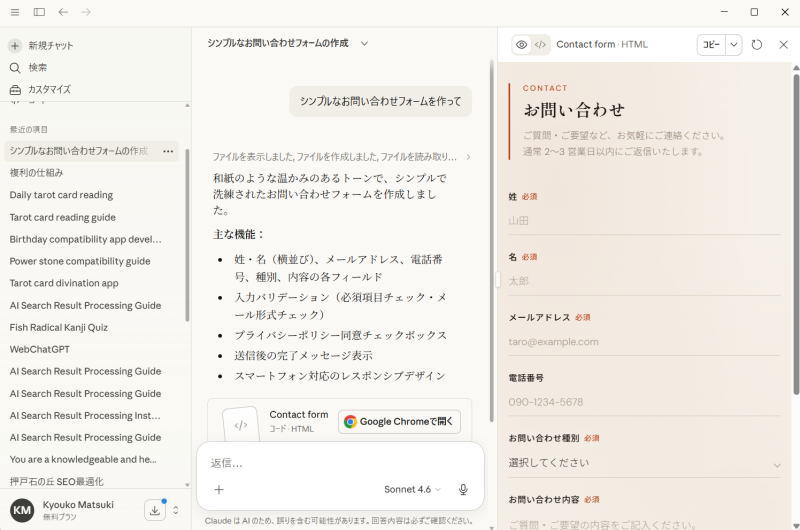Image resolution: width=800 pixels, height=530 pixels.
Task: Open カスタマイズ from the sidebar
Action: 49,89
